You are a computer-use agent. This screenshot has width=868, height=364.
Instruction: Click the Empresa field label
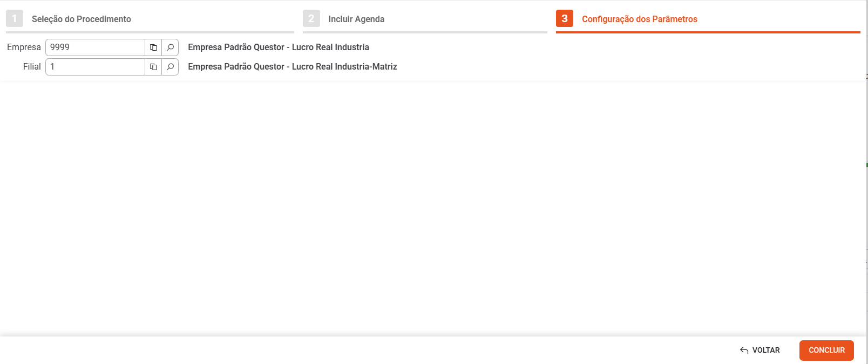pyautogui.click(x=24, y=47)
